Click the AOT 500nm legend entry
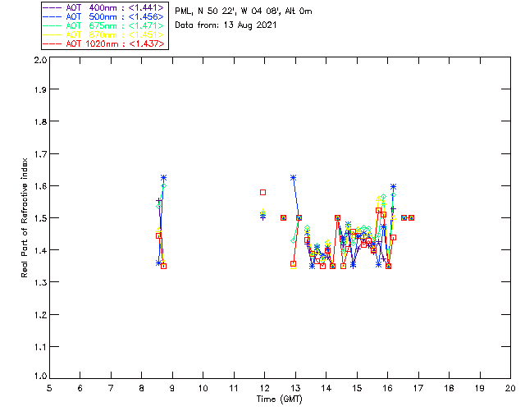Viewport: 525px width, 420px height. click(x=104, y=16)
